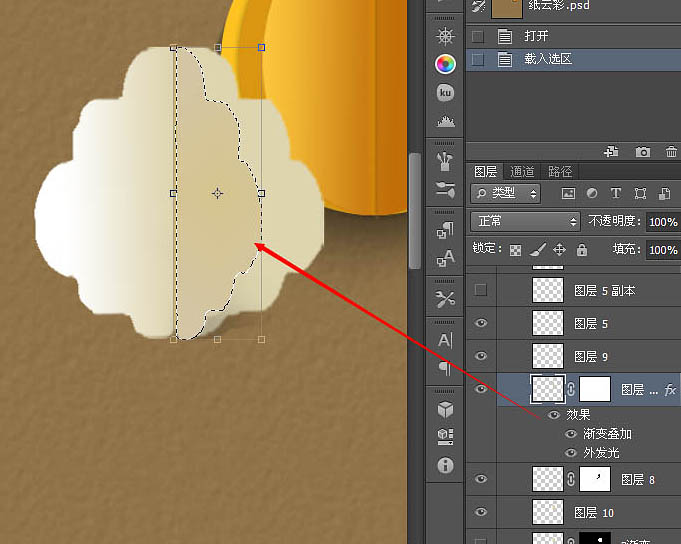Open the Character Styles panel icon
This screenshot has height=544, width=681.
click(x=445, y=258)
